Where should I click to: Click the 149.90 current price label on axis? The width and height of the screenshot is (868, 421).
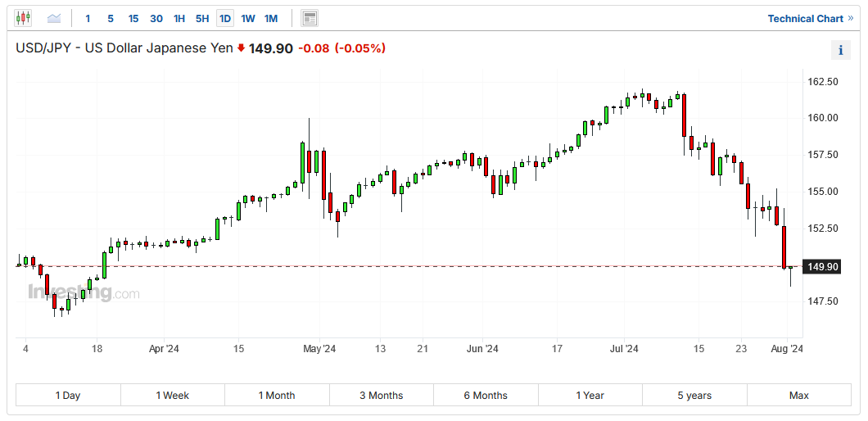(x=821, y=267)
